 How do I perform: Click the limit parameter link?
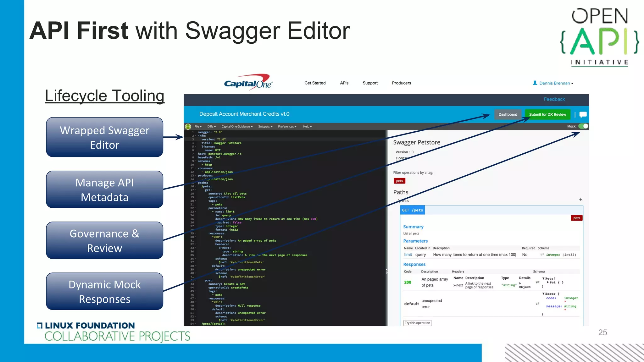[x=408, y=255]
